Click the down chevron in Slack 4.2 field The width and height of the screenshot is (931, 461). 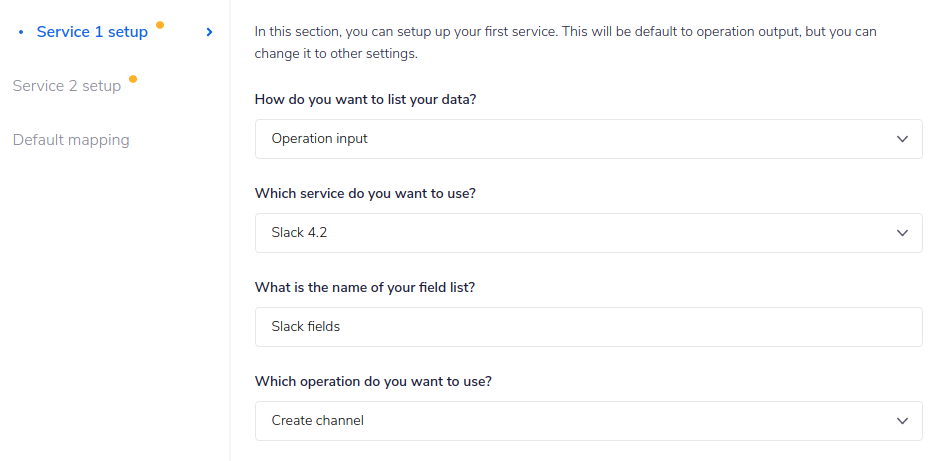coord(902,233)
